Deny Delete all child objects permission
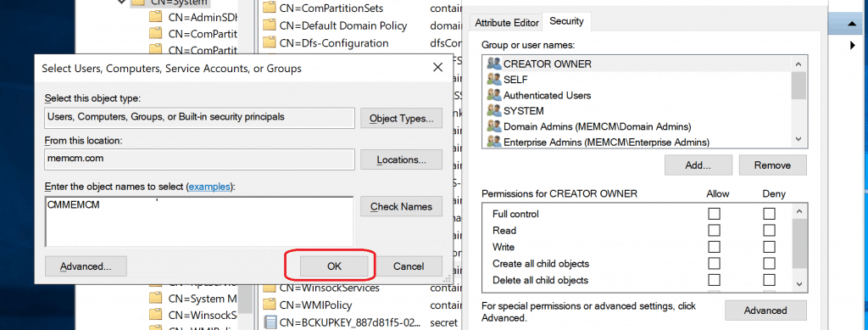The width and height of the screenshot is (868, 330). click(x=770, y=280)
